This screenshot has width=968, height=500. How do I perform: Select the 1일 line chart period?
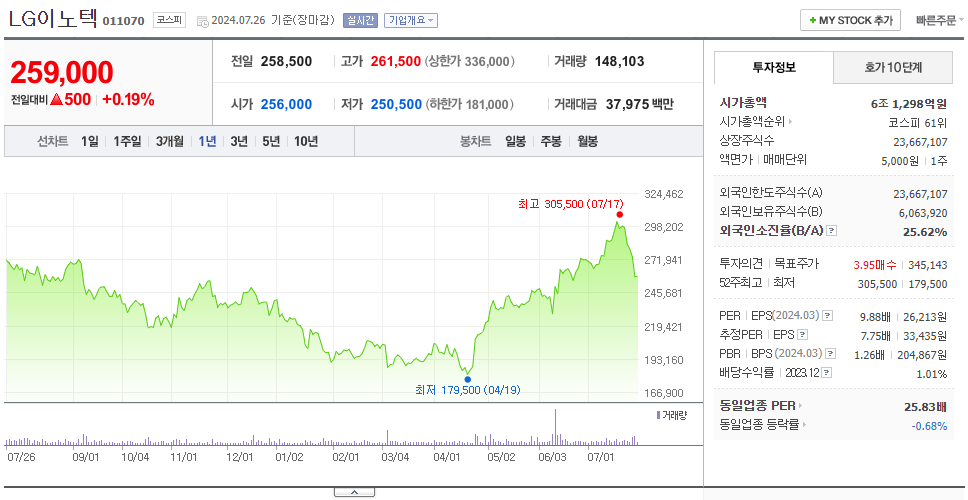click(90, 141)
